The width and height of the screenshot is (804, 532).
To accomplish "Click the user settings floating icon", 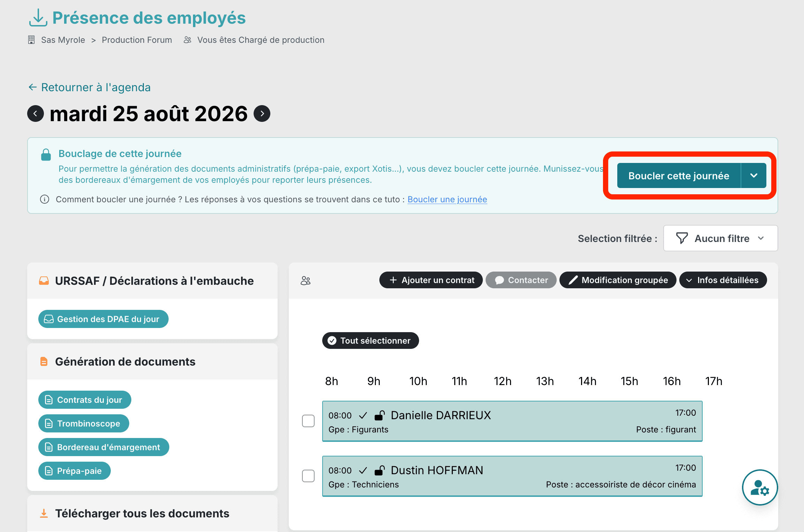I will [x=760, y=487].
